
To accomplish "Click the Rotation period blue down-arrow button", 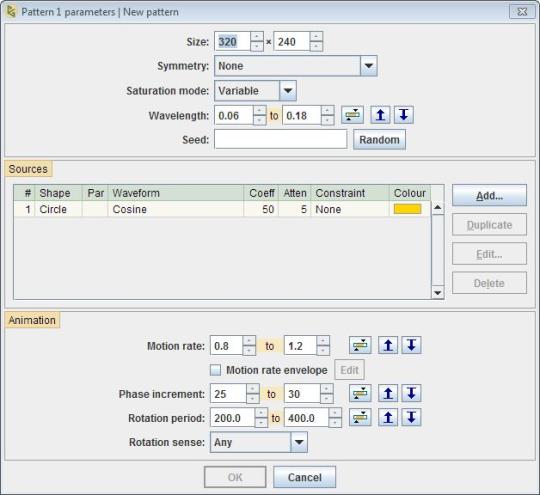I will [x=412, y=417].
